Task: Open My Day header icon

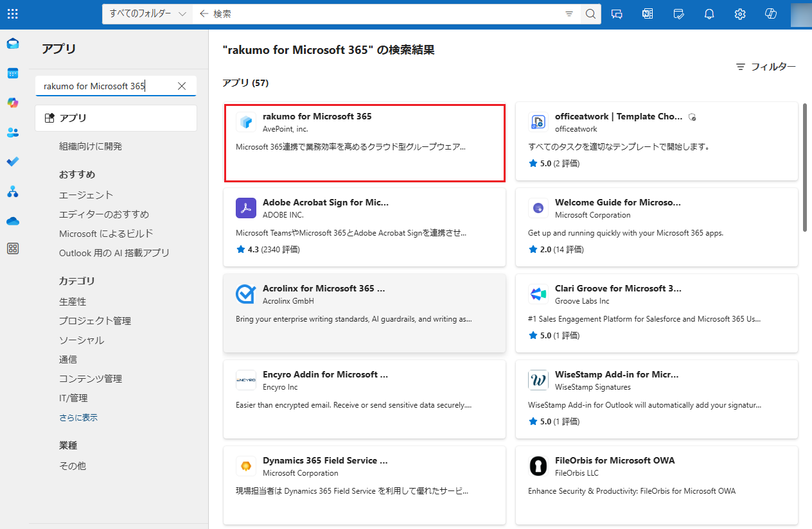Action: point(678,13)
